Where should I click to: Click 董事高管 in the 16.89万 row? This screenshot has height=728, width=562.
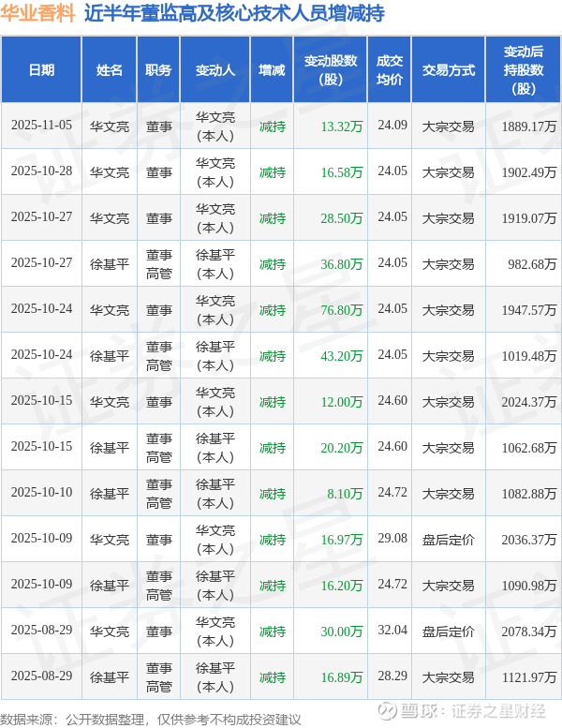(159, 677)
